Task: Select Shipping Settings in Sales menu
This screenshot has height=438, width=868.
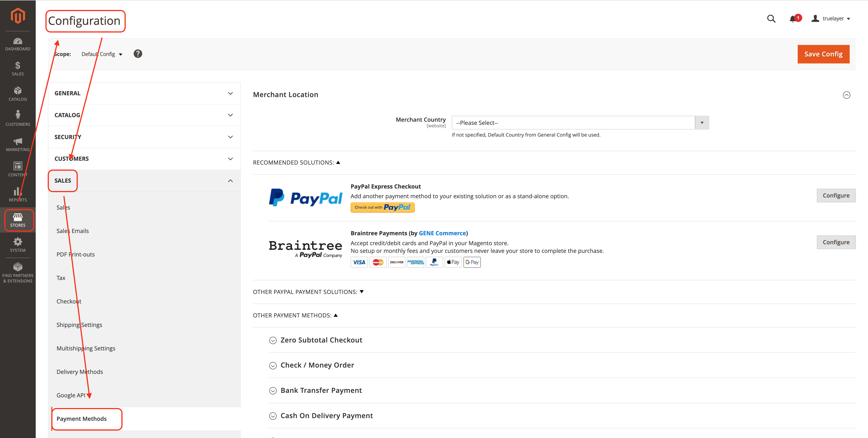Action: click(x=79, y=325)
